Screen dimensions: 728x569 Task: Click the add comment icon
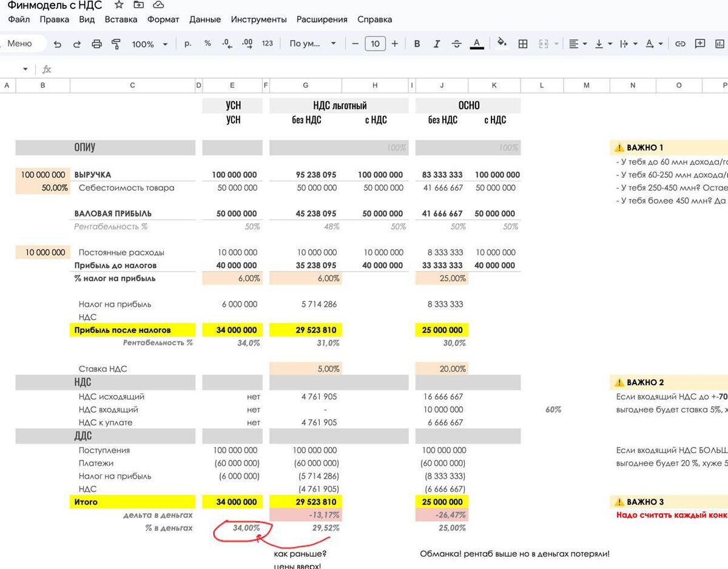click(700, 44)
